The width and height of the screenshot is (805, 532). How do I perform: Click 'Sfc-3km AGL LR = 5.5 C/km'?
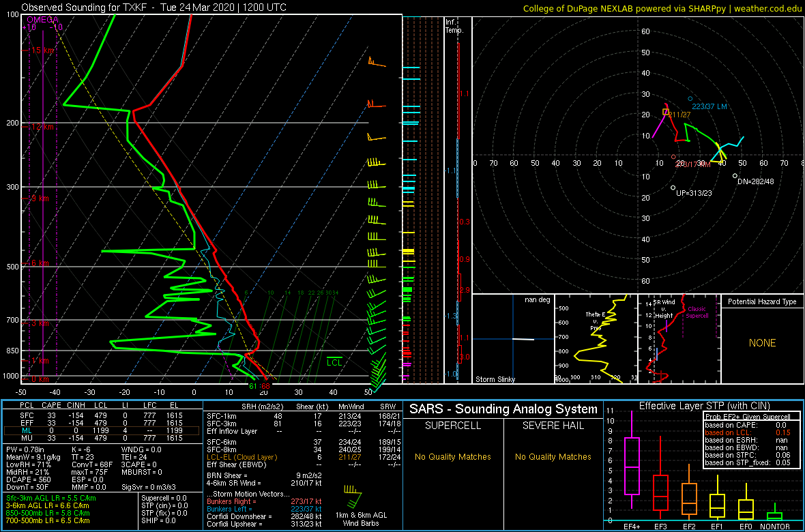click(x=51, y=499)
